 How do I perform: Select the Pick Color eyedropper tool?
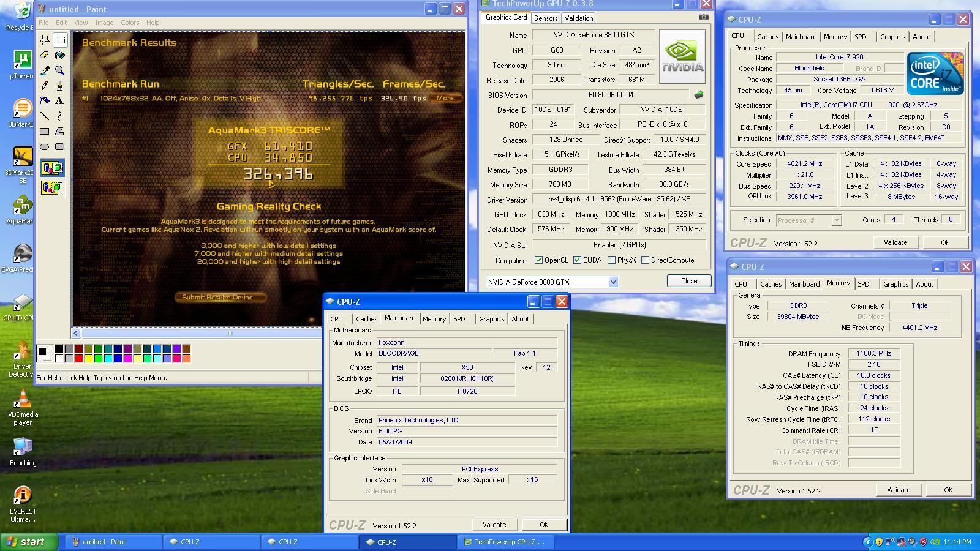pyautogui.click(x=45, y=70)
